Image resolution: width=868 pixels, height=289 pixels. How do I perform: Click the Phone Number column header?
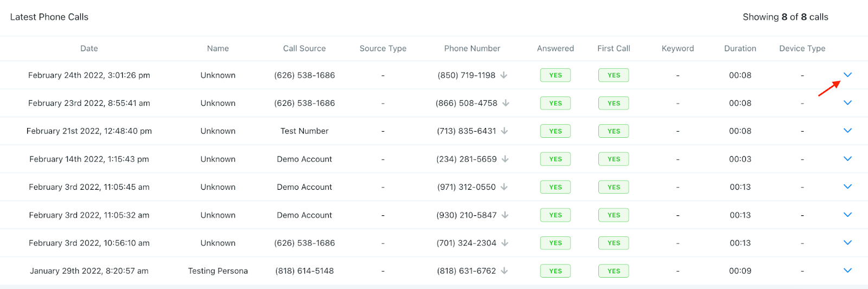472,48
